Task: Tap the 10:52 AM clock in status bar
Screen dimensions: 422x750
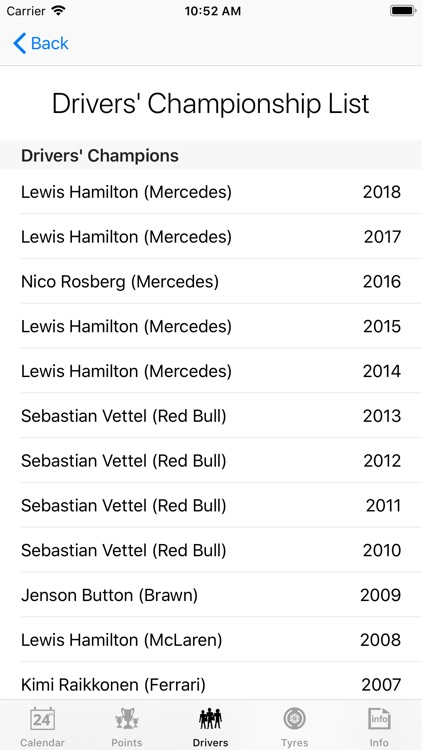Action: pyautogui.click(x=212, y=11)
